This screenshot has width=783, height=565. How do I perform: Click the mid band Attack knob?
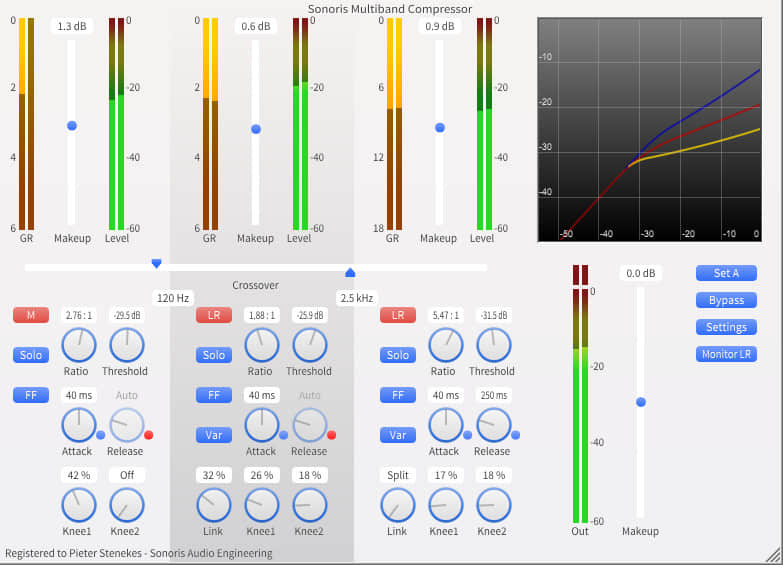pyautogui.click(x=261, y=425)
